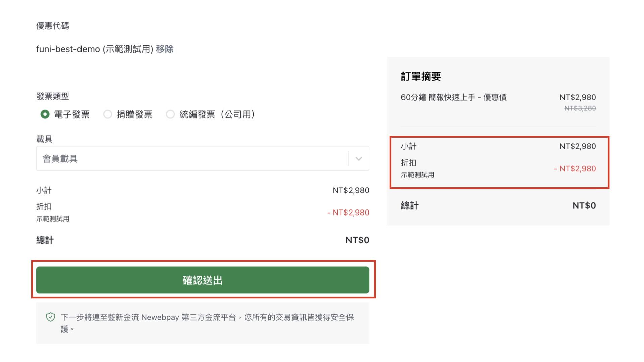Select the 電子發票 radio option

click(x=45, y=114)
